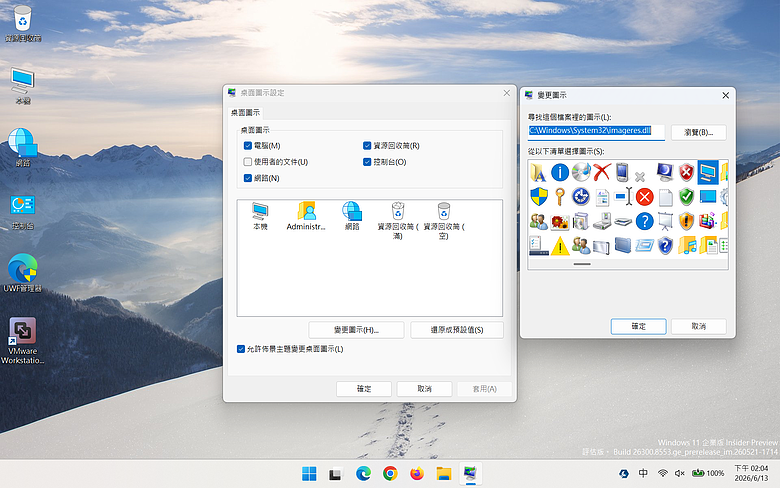Viewport: 780px width, 488px height.
Task: Click 取消 in the 變更圖示 dialog
Action: 698,326
